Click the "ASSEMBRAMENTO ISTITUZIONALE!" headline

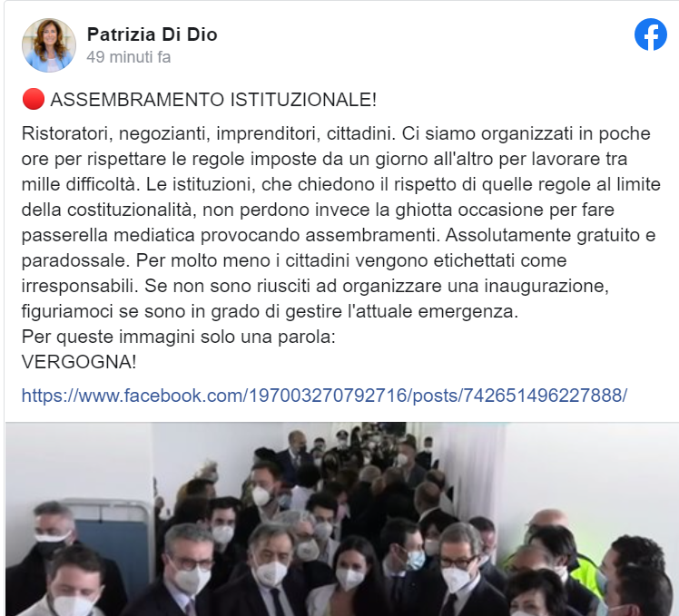click(213, 100)
